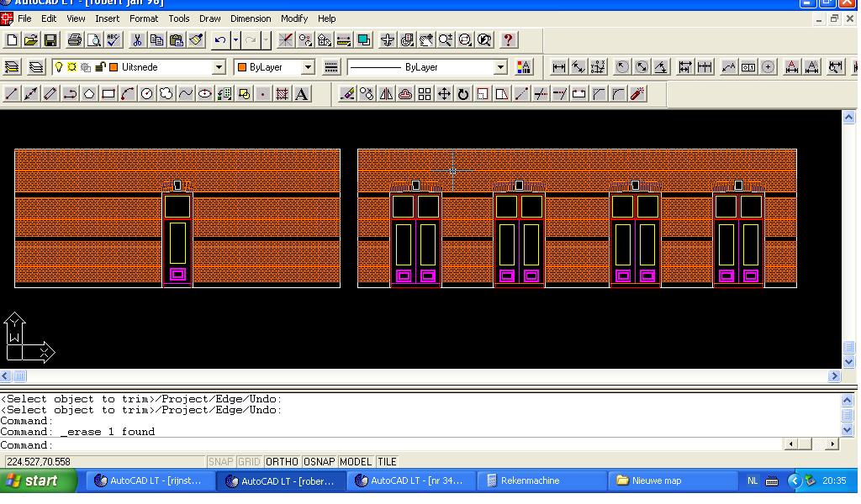Click the Match Properties paintbrush icon

(196, 40)
